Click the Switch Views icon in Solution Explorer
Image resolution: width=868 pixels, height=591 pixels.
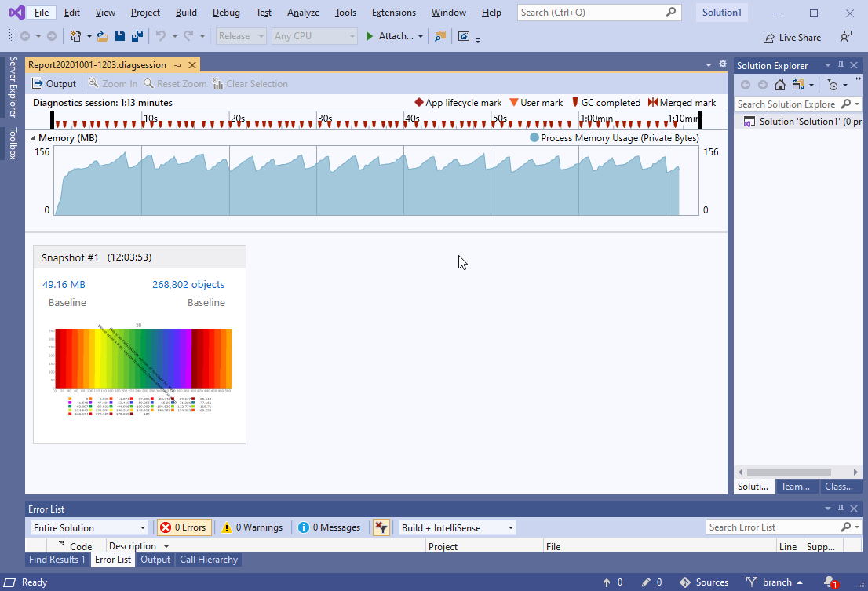click(798, 85)
